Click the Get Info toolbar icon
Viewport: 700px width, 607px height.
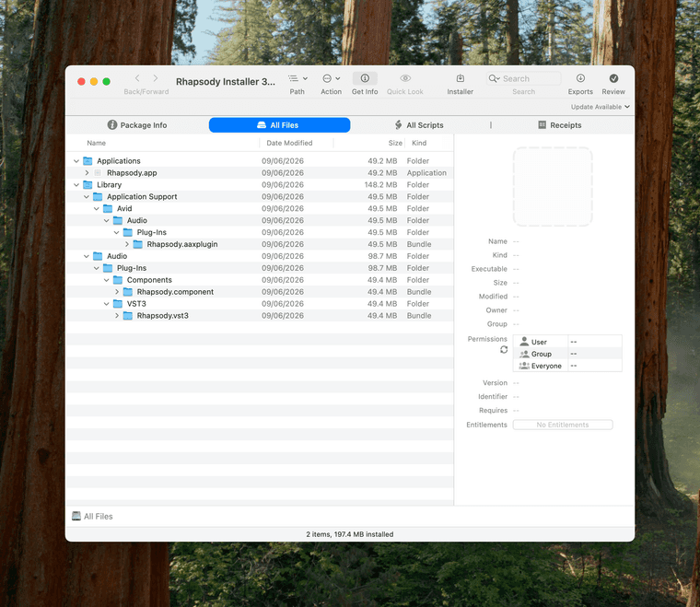(365, 78)
